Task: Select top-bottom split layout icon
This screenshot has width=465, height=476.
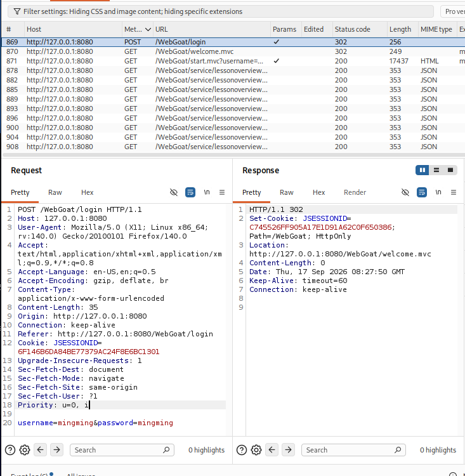Action: (436, 170)
